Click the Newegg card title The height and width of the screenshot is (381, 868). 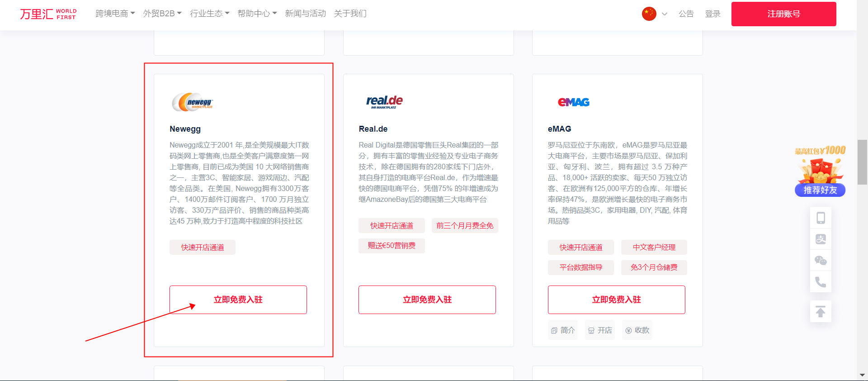pyautogui.click(x=185, y=129)
